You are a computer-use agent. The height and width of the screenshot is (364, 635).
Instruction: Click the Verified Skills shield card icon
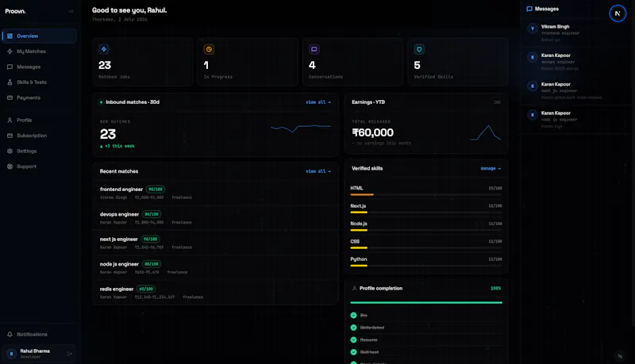(x=419, y=49)
